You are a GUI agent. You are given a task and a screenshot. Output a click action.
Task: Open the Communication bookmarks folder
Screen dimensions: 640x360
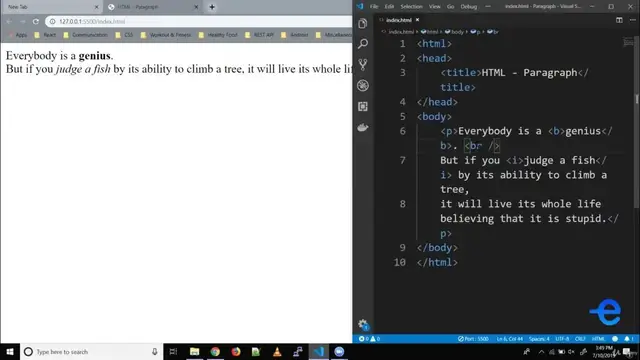point(85,35)
